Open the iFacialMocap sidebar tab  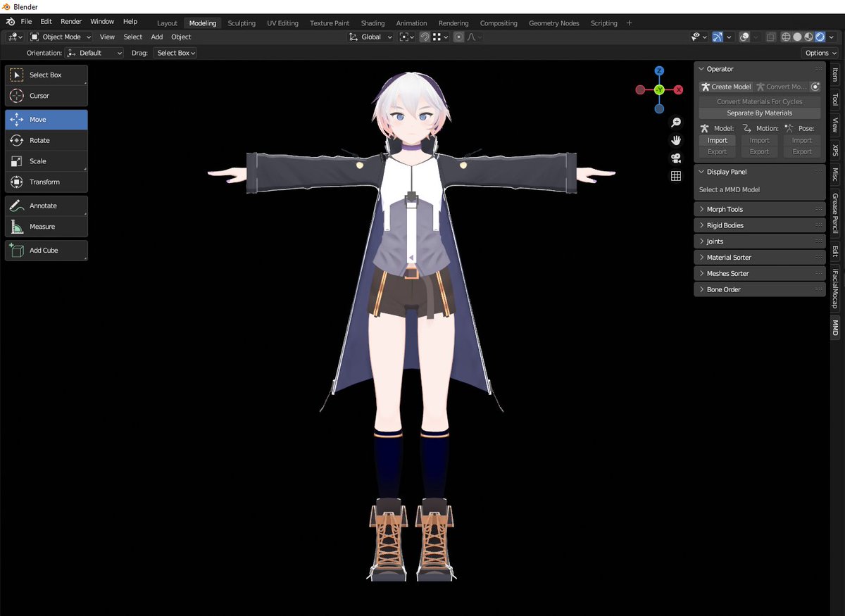tap(835, 289)
